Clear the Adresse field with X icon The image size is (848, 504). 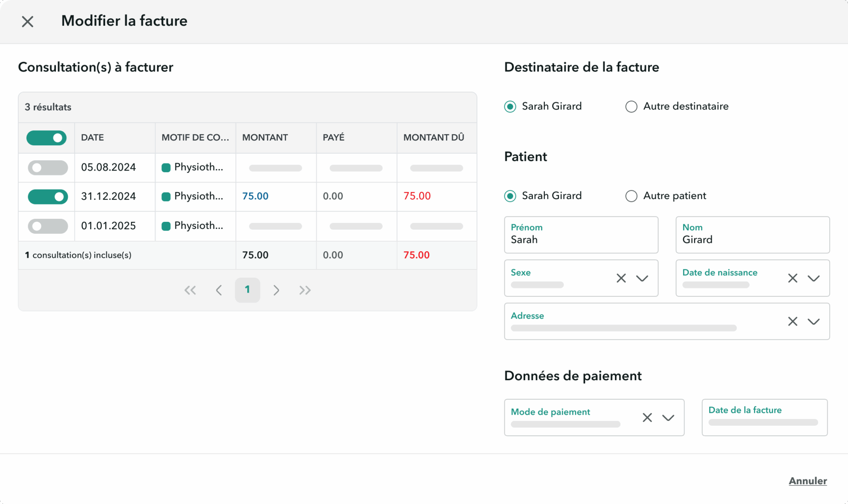pos(792,322)
